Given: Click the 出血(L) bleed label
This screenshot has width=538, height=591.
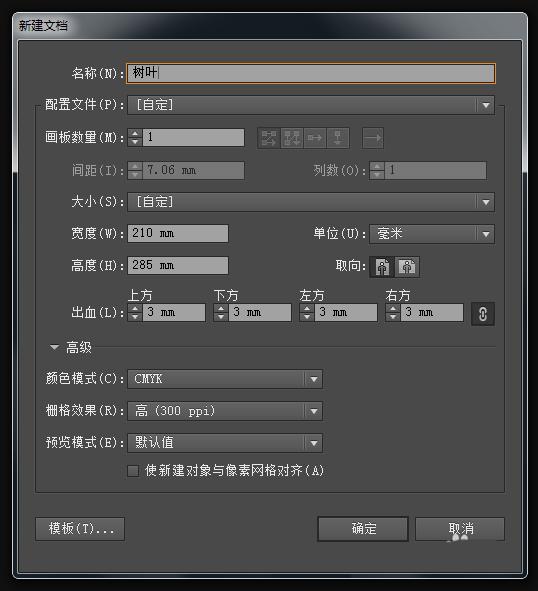Looking at the screenshot, I should click(97, 312).
